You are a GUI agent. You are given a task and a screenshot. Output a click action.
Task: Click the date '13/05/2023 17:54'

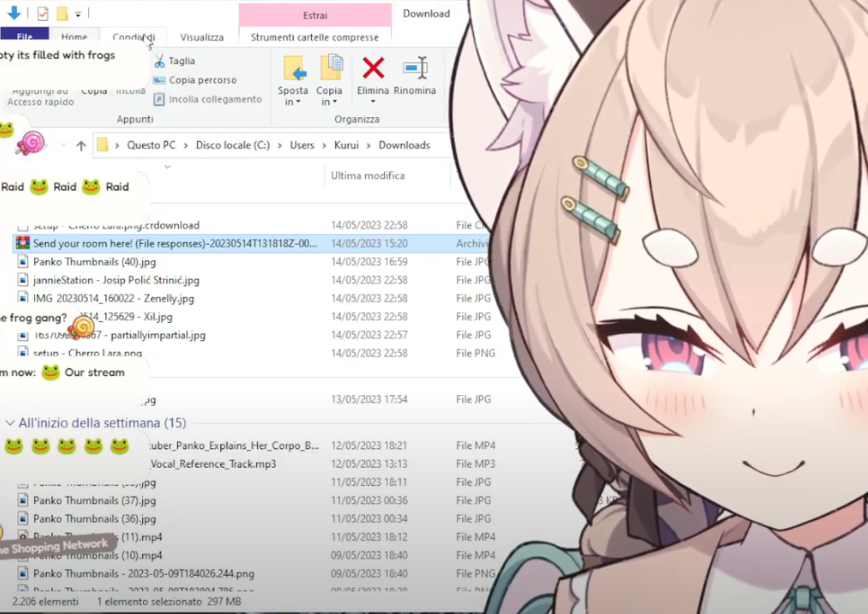pyautogui.click(x=369, y=399)
